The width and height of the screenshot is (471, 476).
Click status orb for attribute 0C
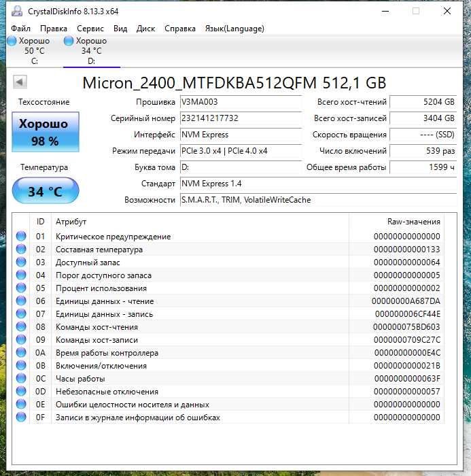(x=21, y=379)
